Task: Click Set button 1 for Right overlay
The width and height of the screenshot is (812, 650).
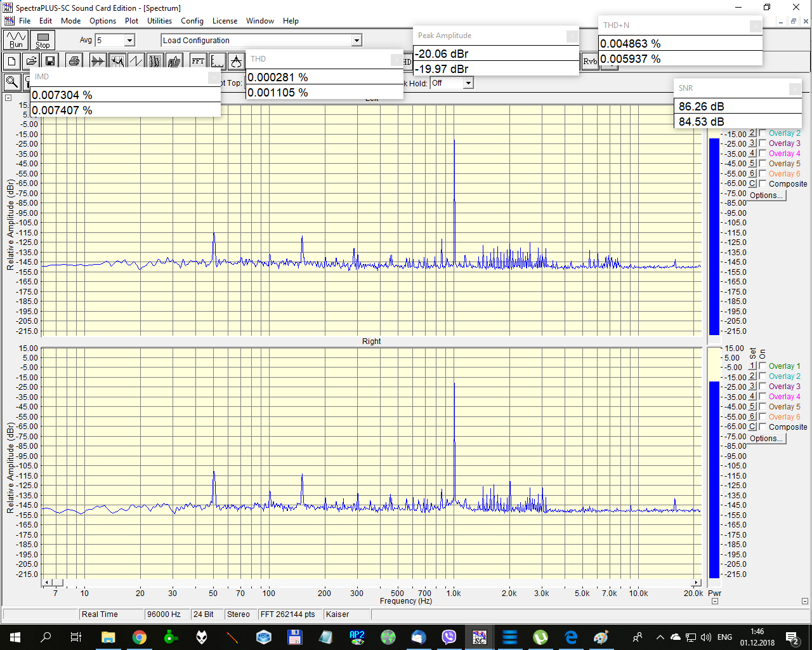Action: [752, 366]
